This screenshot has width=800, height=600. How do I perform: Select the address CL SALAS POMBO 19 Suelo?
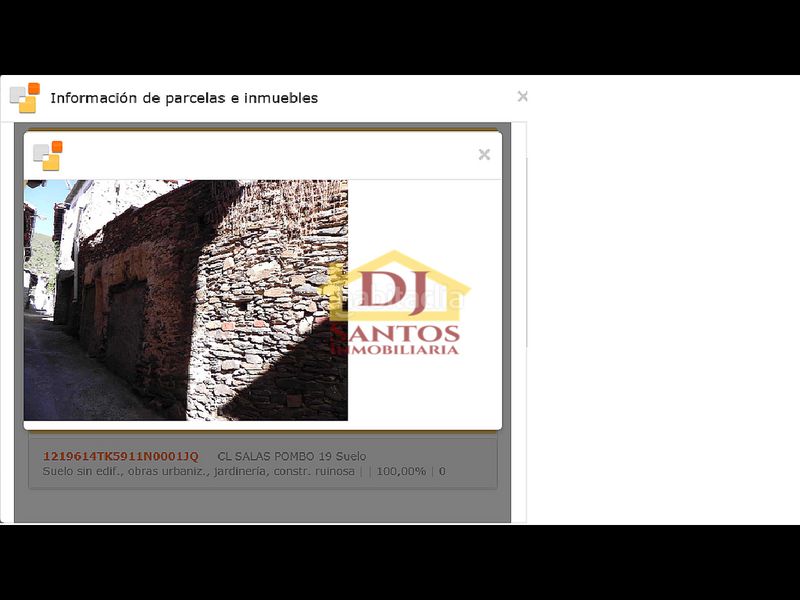292,456
